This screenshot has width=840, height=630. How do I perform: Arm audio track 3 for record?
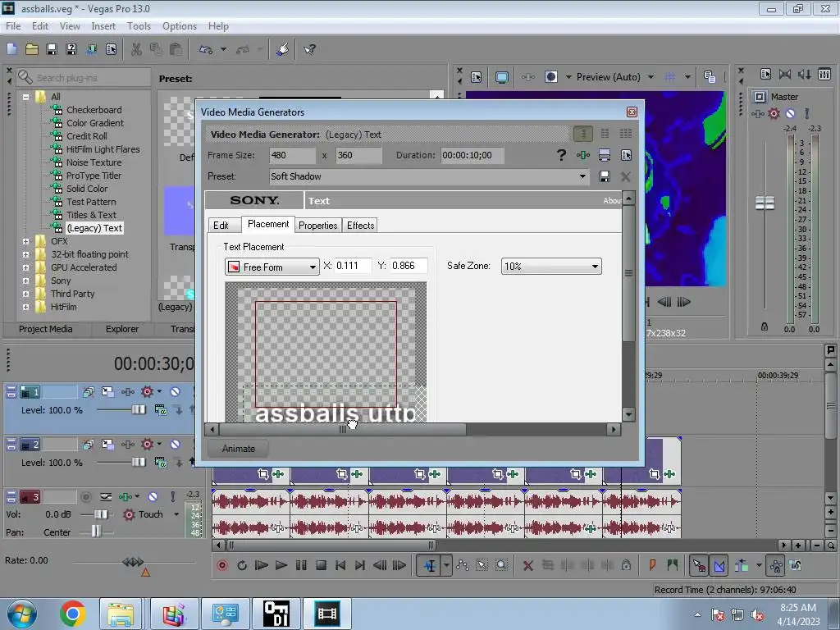click(85, 497)
